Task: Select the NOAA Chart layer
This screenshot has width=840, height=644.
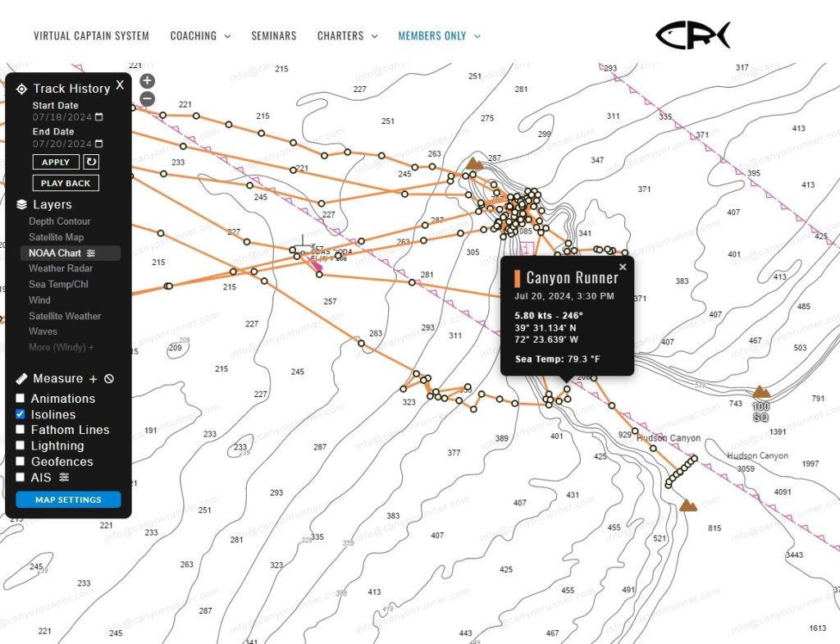Action: click(x=55, y=253)
